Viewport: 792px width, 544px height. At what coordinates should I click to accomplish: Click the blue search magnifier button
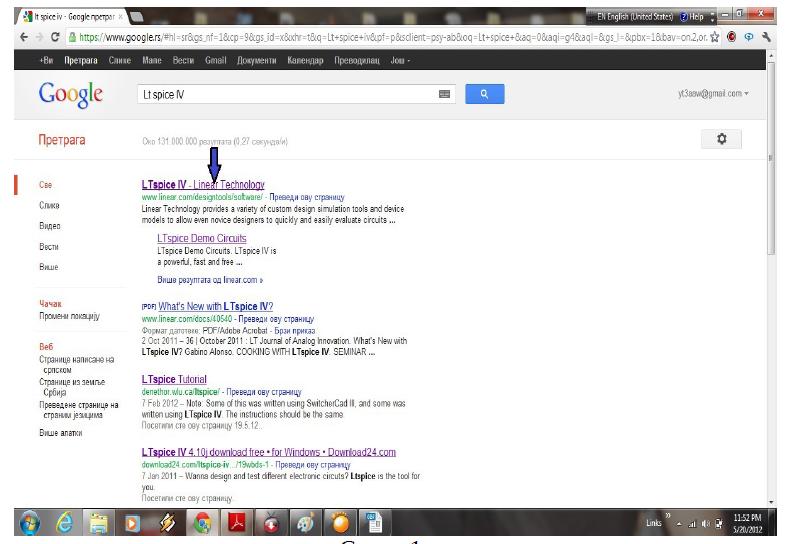click(484, 94)
